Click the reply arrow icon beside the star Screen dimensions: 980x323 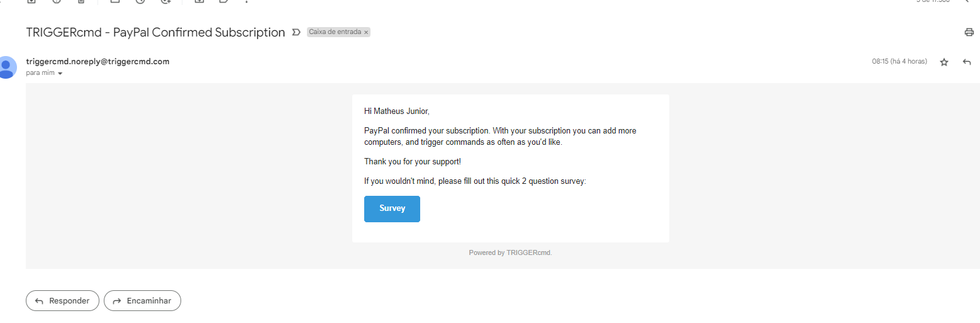point(967,62)
